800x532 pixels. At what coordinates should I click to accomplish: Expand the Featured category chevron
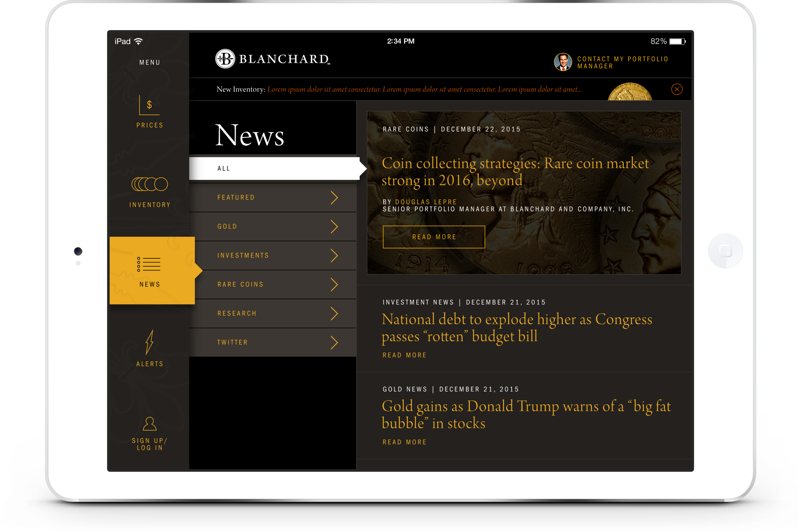coord(334,197)
